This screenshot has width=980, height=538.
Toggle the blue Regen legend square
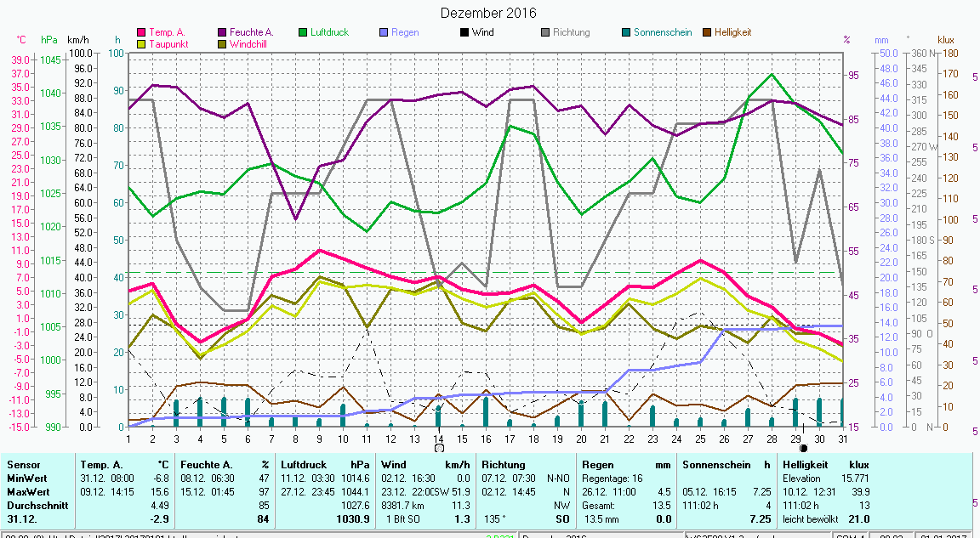coord(385,32)
